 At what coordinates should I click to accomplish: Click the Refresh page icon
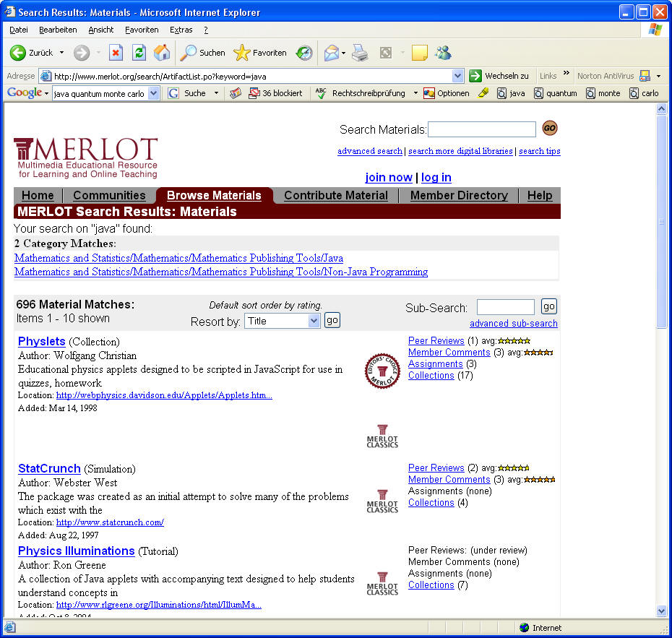pyautogui.click(x=139, y=53)
